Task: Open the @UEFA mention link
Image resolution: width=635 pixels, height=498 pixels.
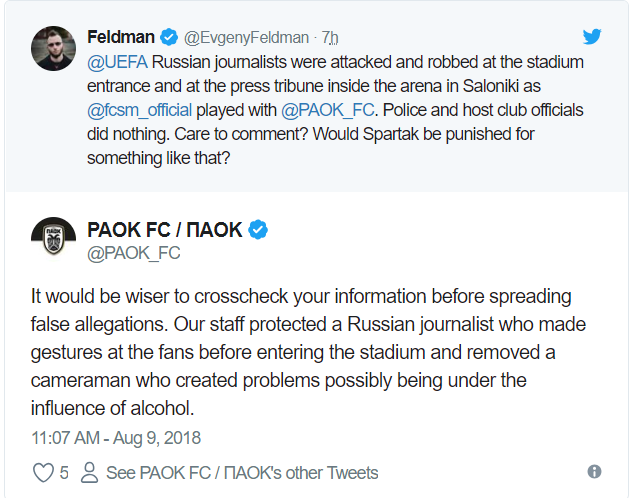Action: 116,63
